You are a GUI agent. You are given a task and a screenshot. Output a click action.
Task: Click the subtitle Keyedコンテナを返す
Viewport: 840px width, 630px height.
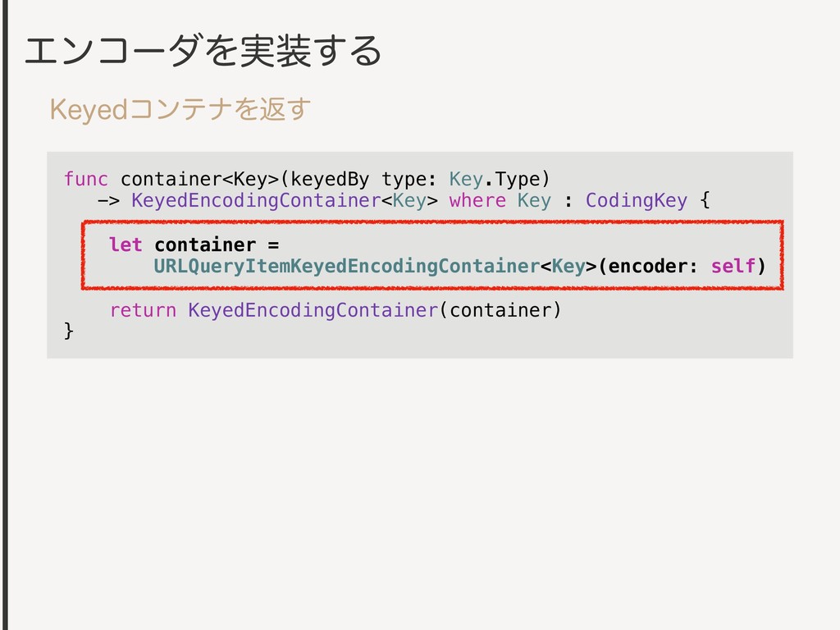[x=180, y=109]
